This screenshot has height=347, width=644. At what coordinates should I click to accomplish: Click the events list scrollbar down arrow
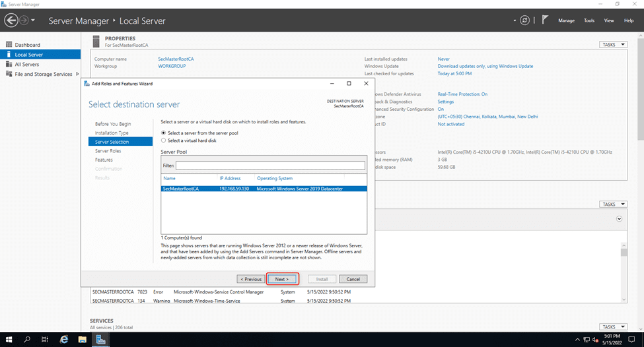[x=624, y=300]
